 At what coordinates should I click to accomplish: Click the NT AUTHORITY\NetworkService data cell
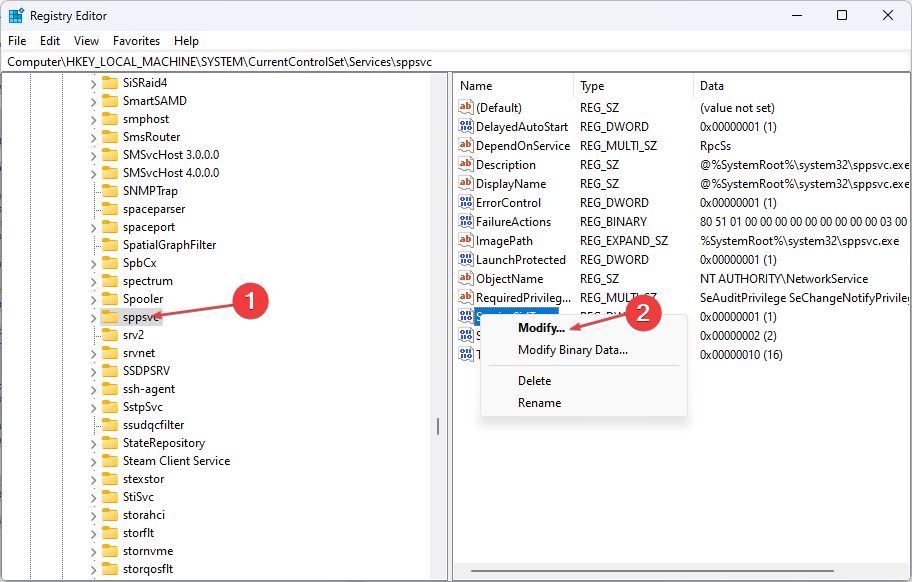[783, 278]
